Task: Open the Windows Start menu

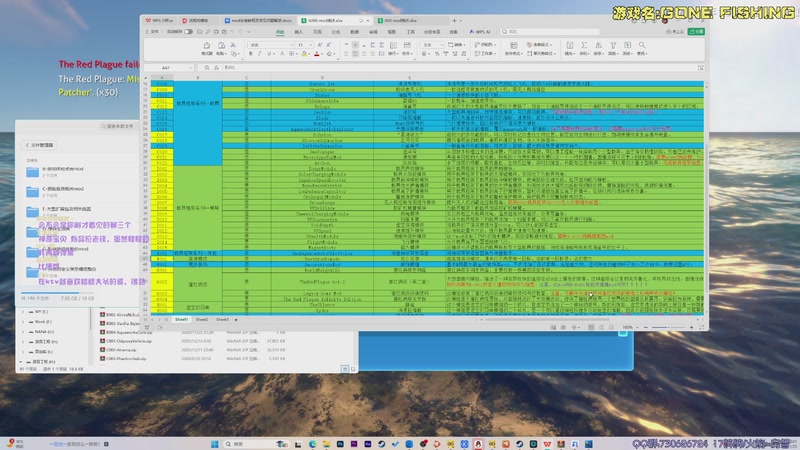Action: point(215,444)
